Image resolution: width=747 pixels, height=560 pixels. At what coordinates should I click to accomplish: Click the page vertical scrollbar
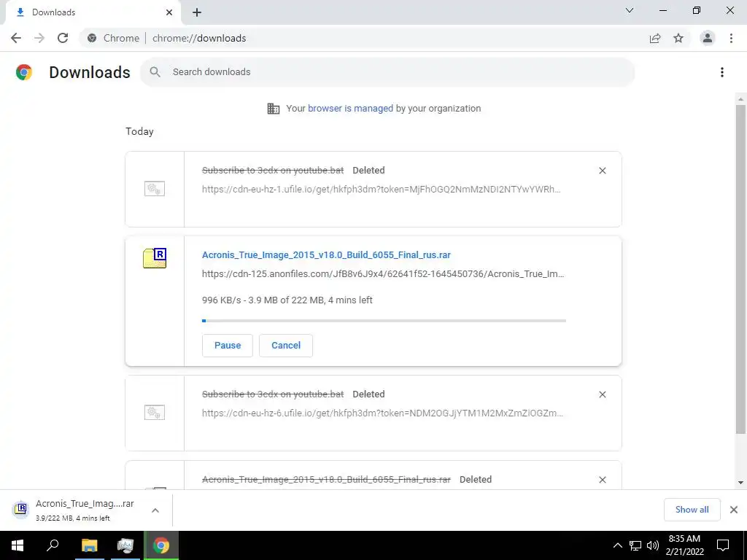(x=740, y=269)
